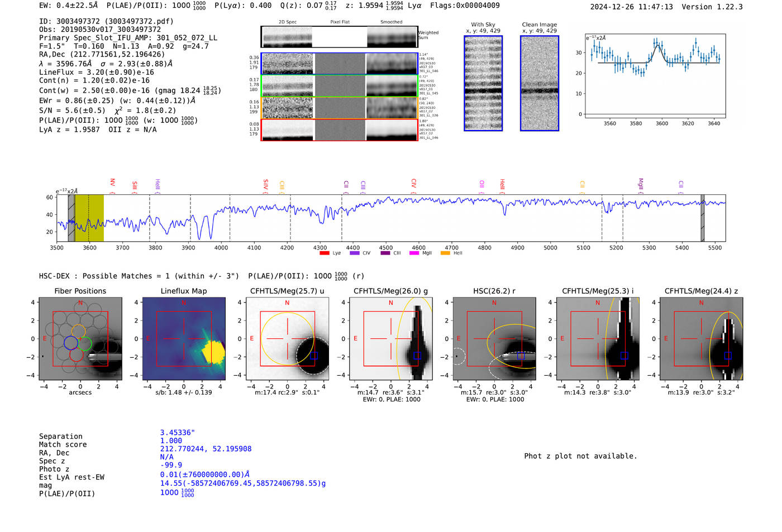The width and height of the screenshot is (782, 532).
Task: Open the Fiber Positions thumbnail
Action: pos(80,338)
